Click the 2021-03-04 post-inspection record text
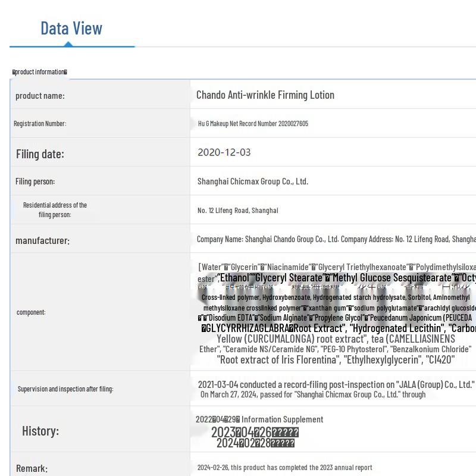 coord(336,384)
